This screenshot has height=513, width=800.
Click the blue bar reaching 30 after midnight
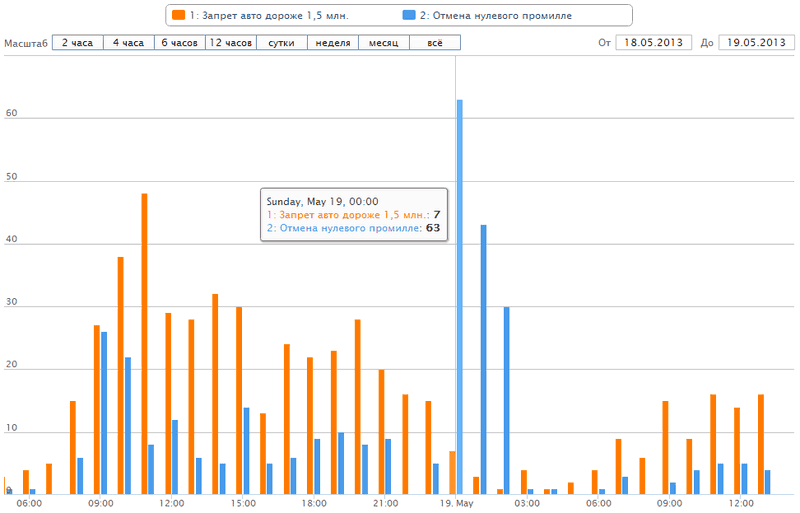506,401
